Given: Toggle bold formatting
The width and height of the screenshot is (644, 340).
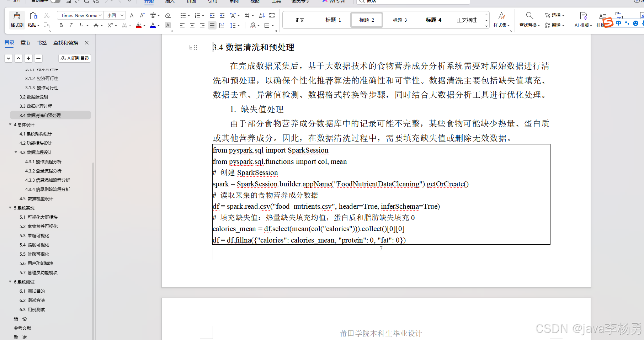Looking at the screenshot, I should click(61, 25).
